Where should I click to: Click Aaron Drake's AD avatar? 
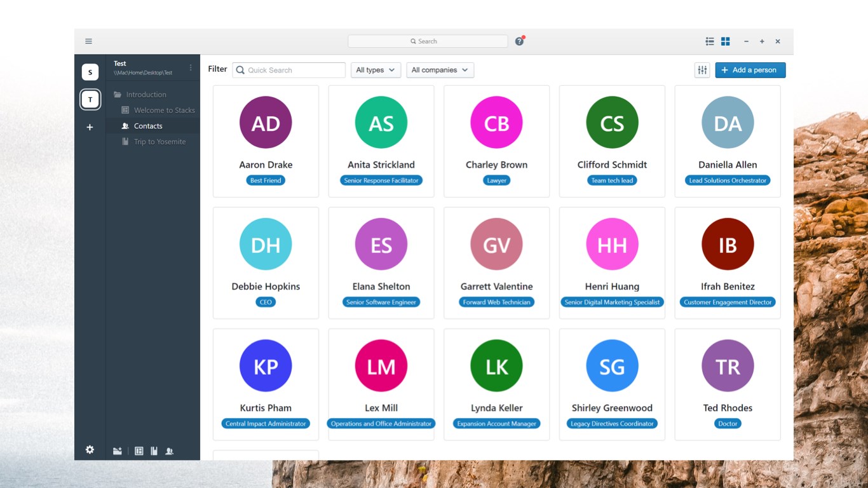click(266, 123)
